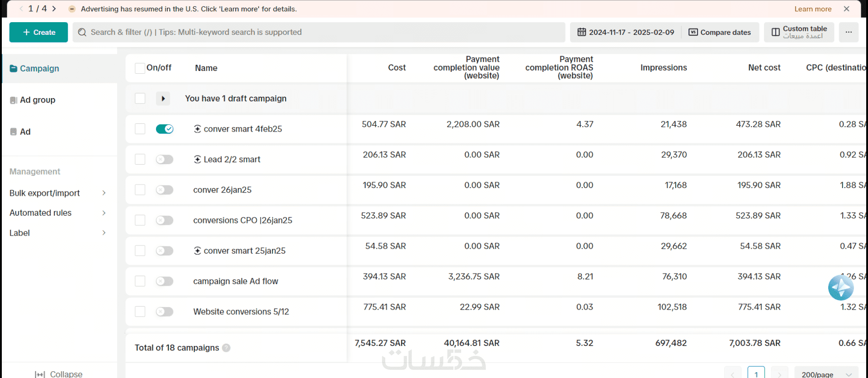Open the three-dots more options menu
This screenshot has width=868, height=378.
[849, 32]
